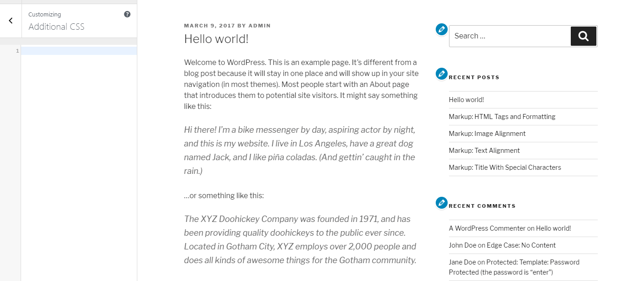This screenshot has width=644, height=281.
Task: Click the magnifier search button
Action: [583, 36]
